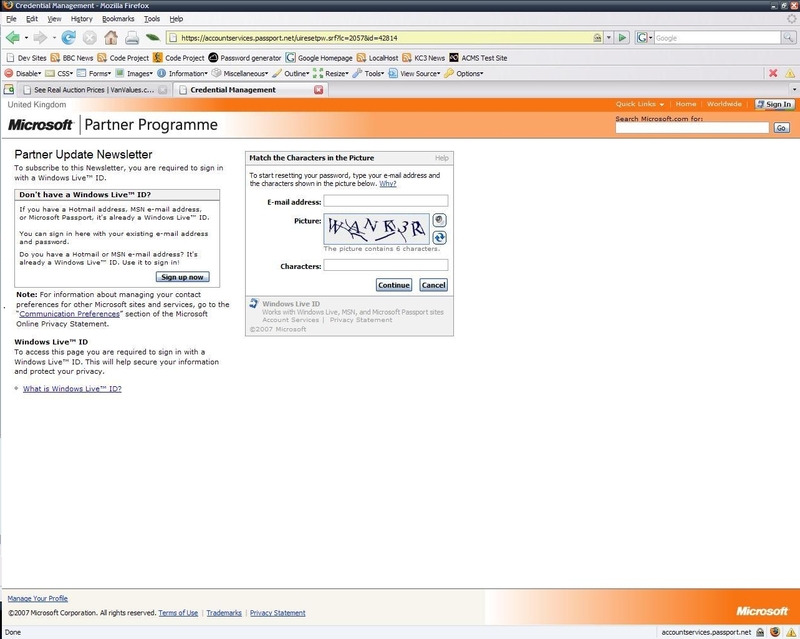This screenshot has height=639, width=800.
Task: Close the Credential Management tab
Action: pos(319,89)
